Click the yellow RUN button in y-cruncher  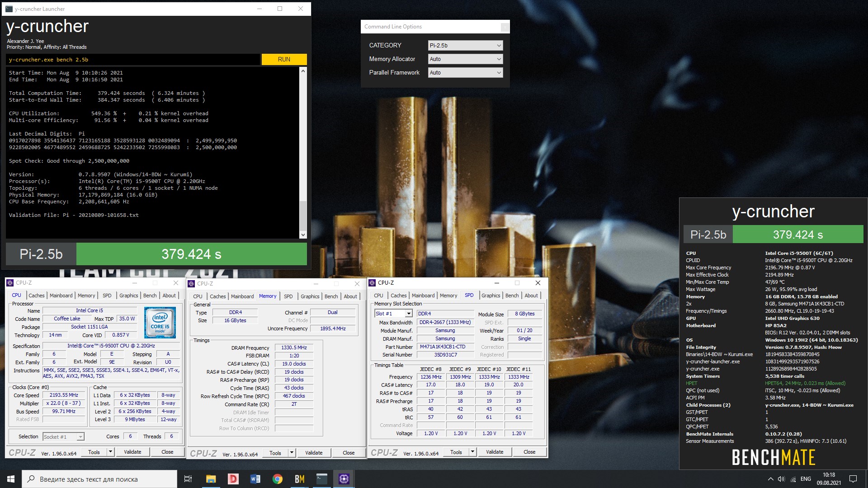(x=284, y=59)
